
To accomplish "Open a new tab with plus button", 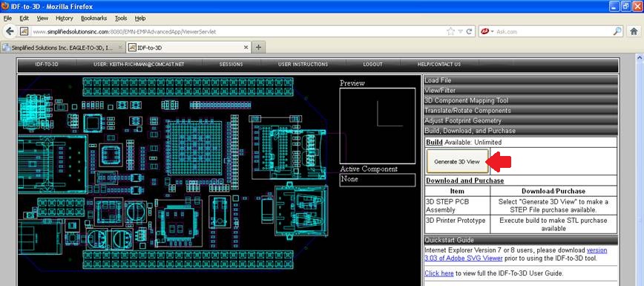I will pyautogui.click(x=258, y=48).
